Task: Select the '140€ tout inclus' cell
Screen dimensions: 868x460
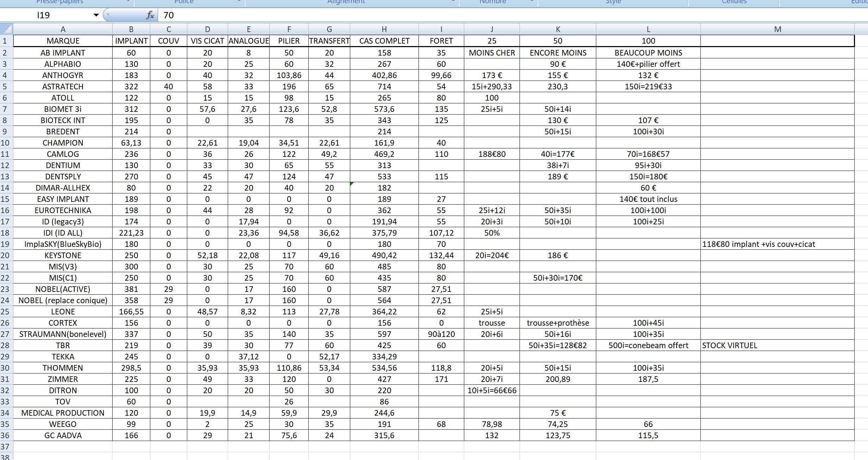Action: tap(648, 199)
